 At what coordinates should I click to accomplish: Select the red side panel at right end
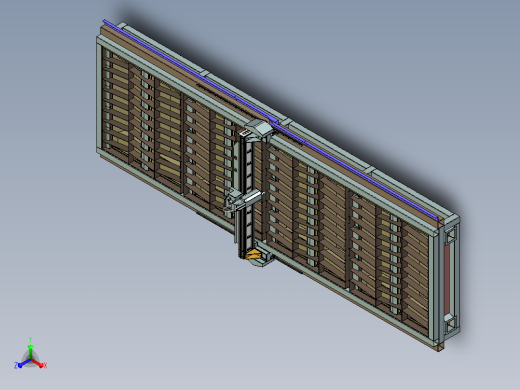coord(447,279)
